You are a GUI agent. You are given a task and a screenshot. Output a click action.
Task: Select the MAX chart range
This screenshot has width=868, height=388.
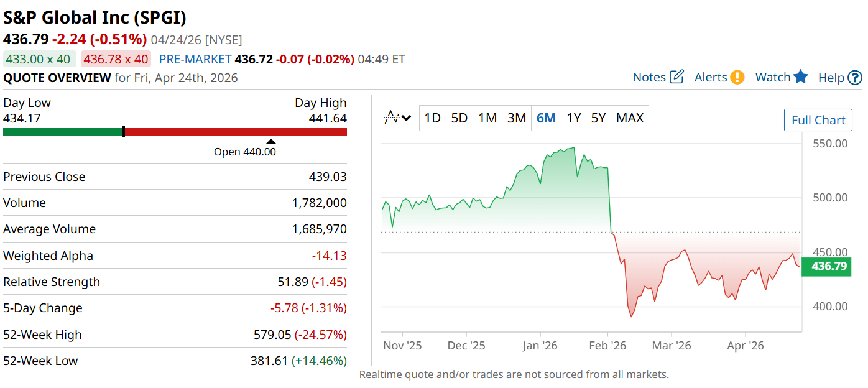pos(630,118)
